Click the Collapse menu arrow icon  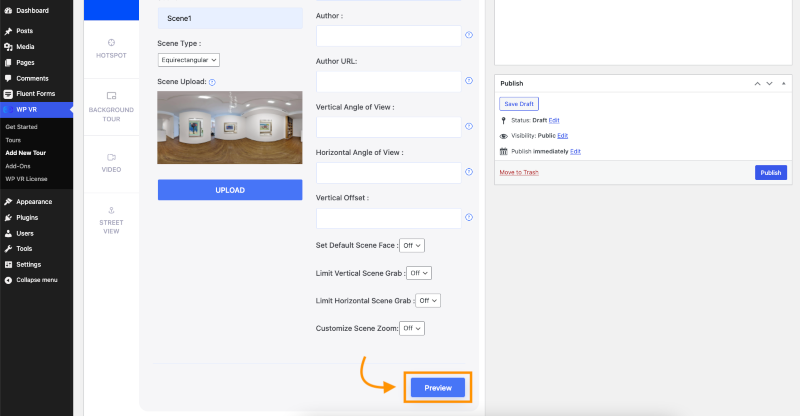pyautogui.click(x=8, y=280)
